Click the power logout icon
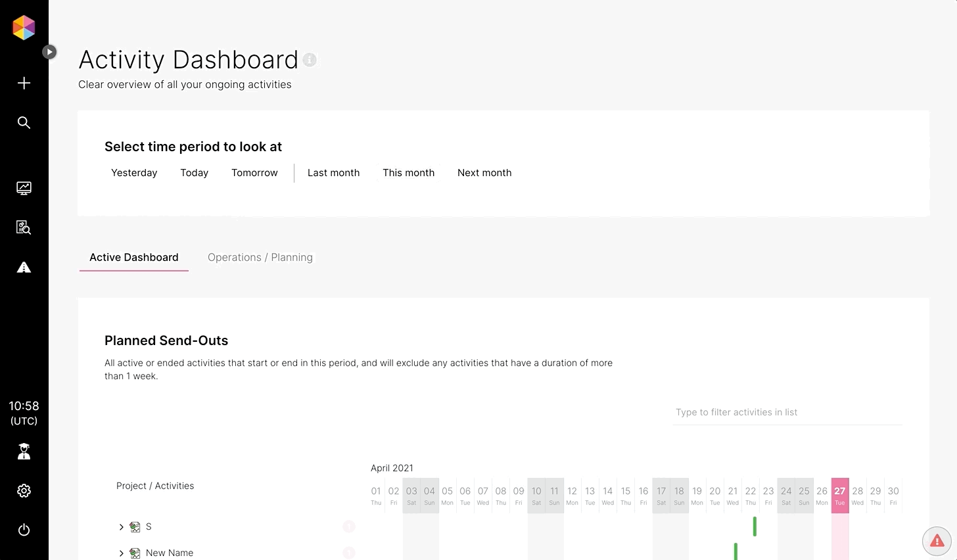Image resolution: width=957 pixels, height=560 pixels. click(x=24, y=530)
